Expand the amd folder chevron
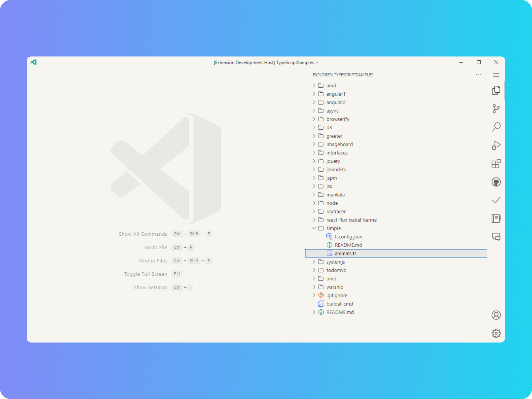 coord(314,85)
